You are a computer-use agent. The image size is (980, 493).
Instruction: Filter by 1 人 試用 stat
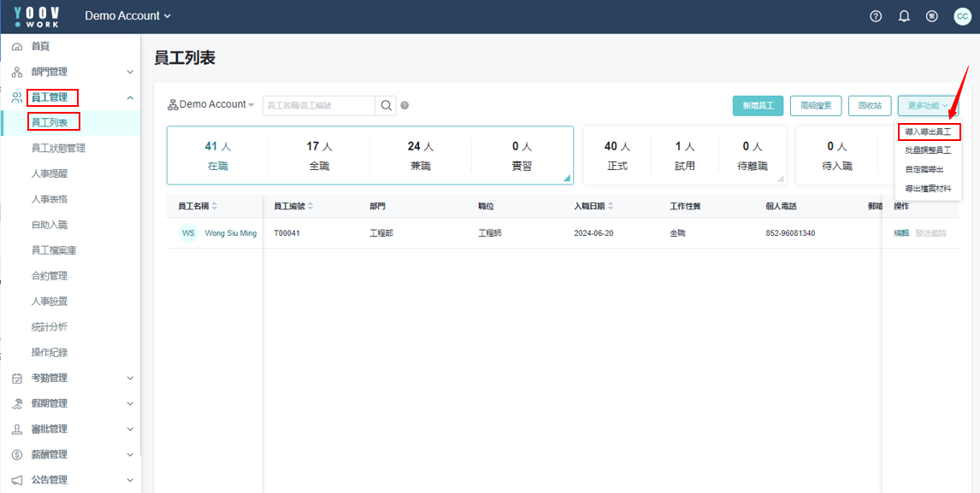685,156
